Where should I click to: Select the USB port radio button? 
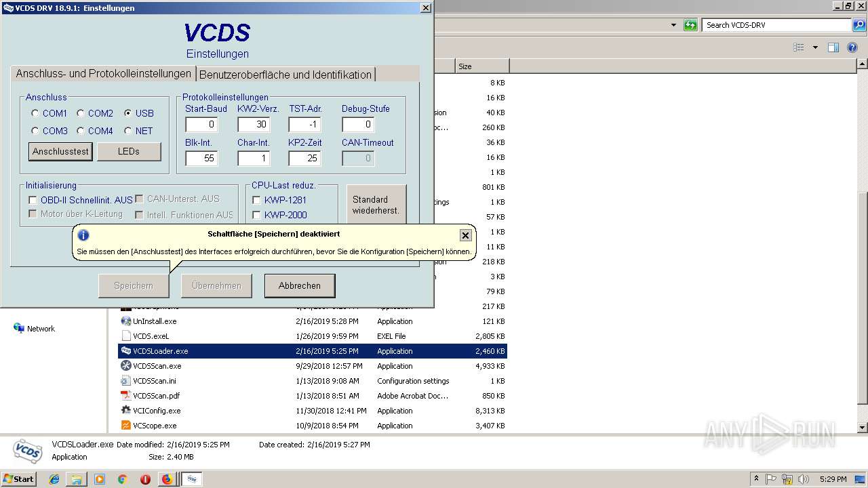(127, 113)
